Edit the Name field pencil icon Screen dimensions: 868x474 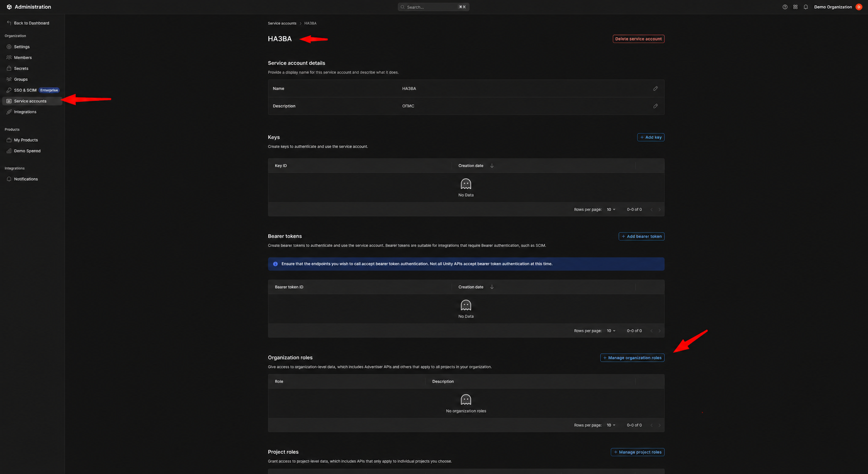point(655,88)
